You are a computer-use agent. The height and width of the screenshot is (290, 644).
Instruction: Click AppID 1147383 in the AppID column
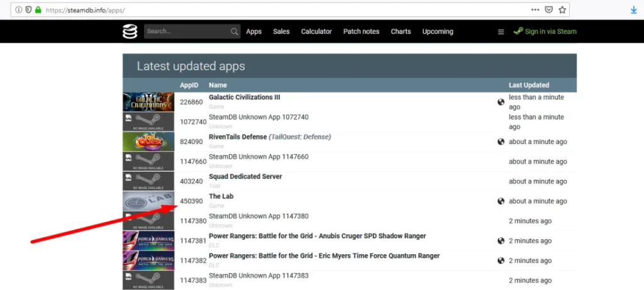[x=193, y=280]
